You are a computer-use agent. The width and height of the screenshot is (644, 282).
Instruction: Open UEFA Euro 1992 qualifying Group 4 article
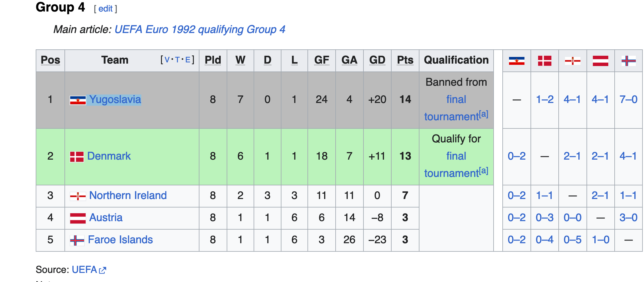[x=200, y=29]
